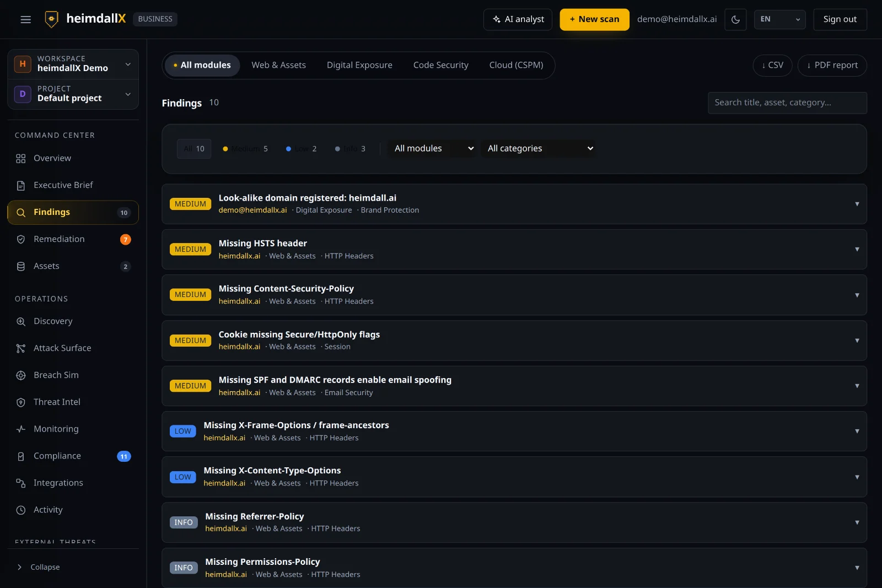Open the Breach Sim target icon
882x588 pixels.
pyautogui.click(x=21, y=375)
